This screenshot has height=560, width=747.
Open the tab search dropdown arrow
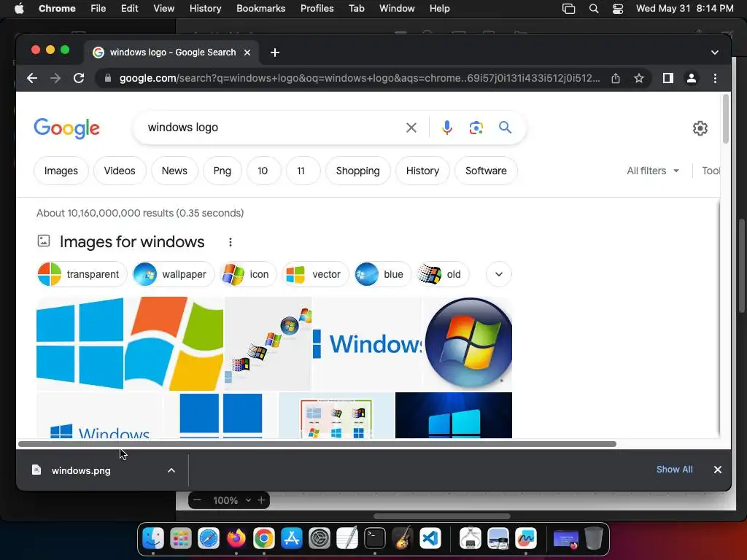715,52
